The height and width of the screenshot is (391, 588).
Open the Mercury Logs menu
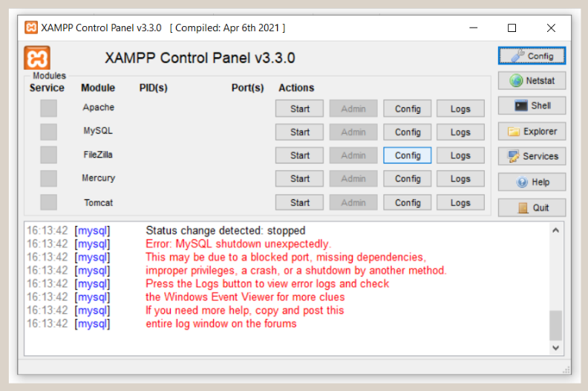point(460,179)
